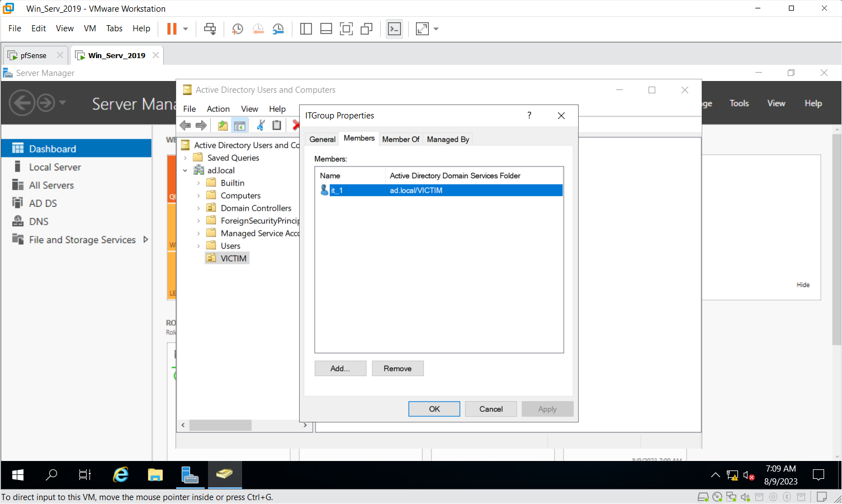The width and height of the screenshot is (842, 504).
Task: Open the VMware File menu
Action: click(x=15, y=28)
